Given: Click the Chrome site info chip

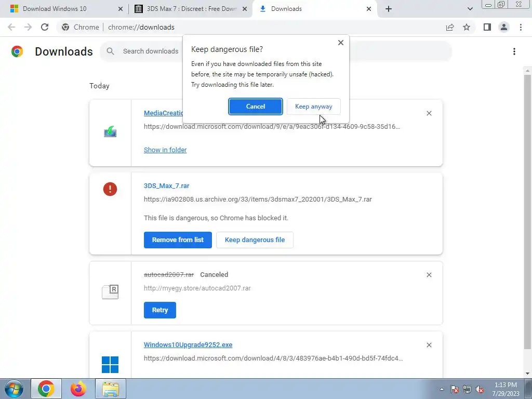Looking at the screenshot, I should (81, 27).
